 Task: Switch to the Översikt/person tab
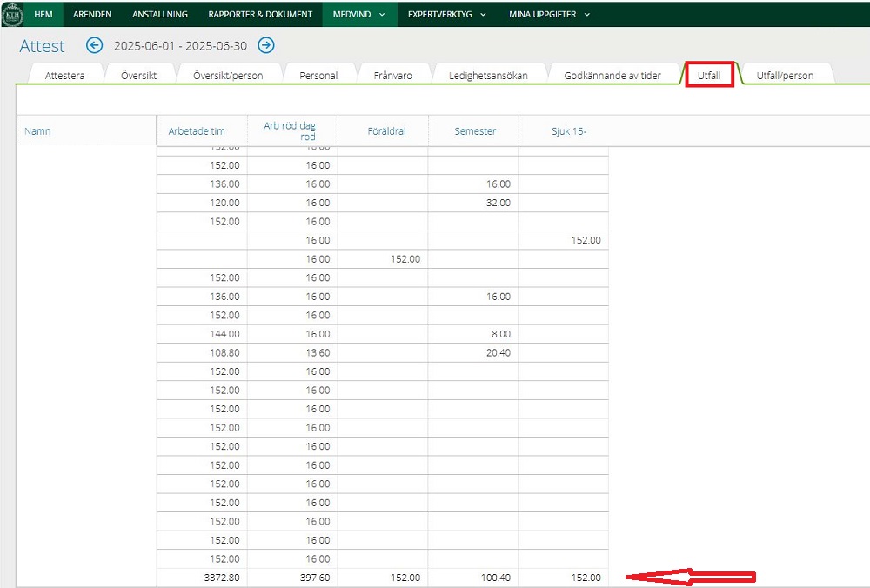[x=228, y=76]
